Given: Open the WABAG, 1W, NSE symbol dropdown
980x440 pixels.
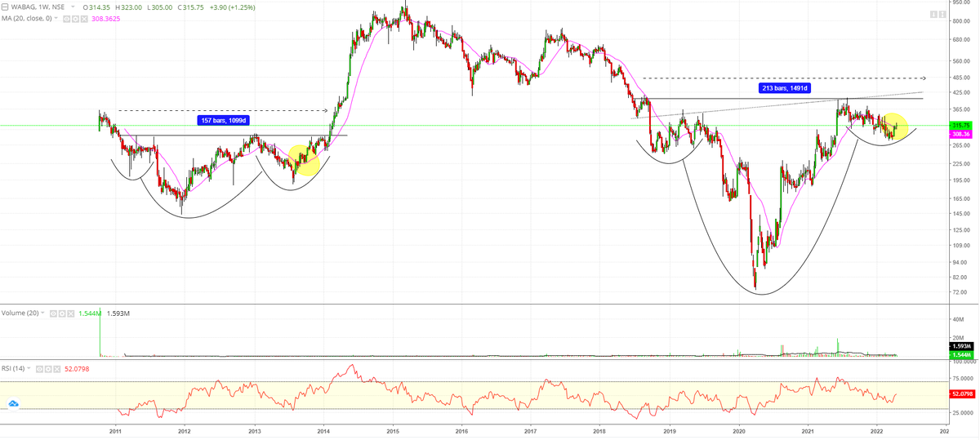Looking at the screenshot, I should click(73, 7).
